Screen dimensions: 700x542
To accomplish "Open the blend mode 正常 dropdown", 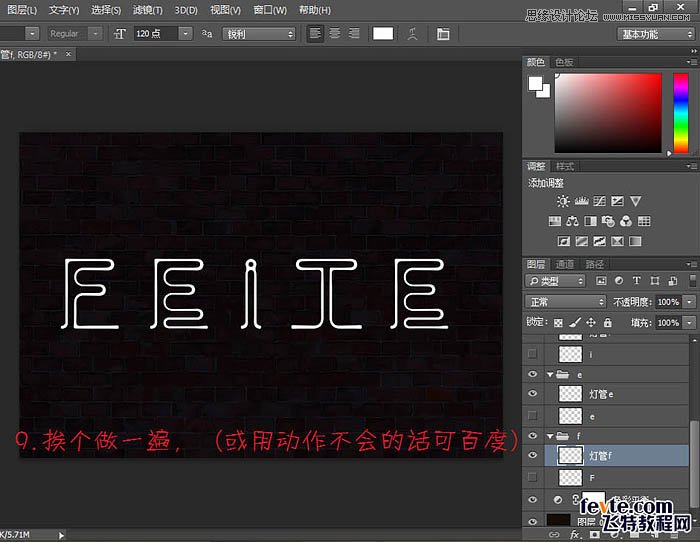I will pos(566,302).
